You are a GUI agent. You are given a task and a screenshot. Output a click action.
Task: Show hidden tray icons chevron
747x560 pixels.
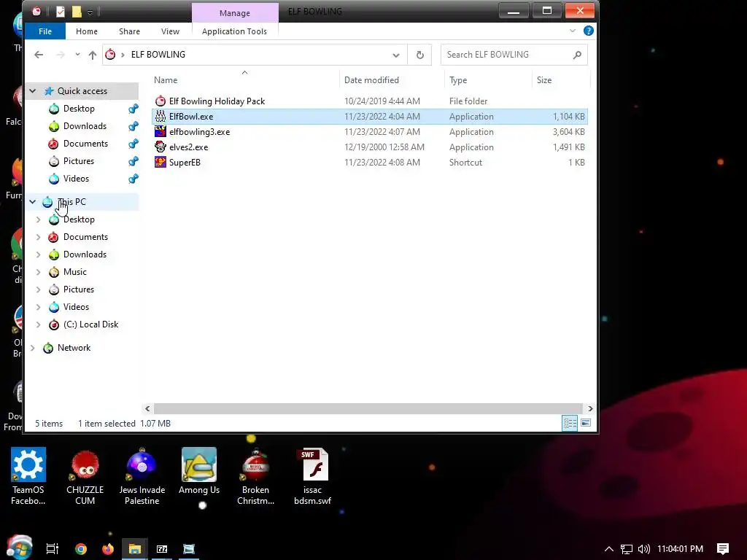(x=609, y=549)
